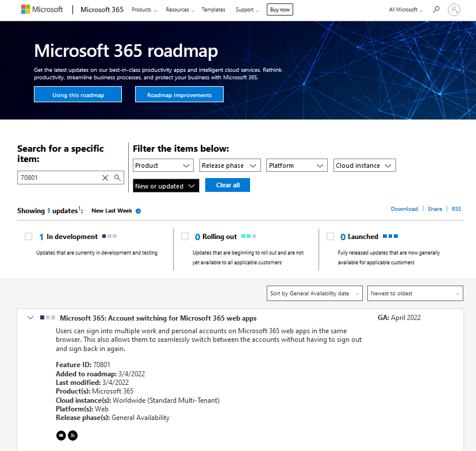The height and width of the screenshot is (451, 476).
Task: Click Release phase(s): General Availability line
Action: (113, 418)
